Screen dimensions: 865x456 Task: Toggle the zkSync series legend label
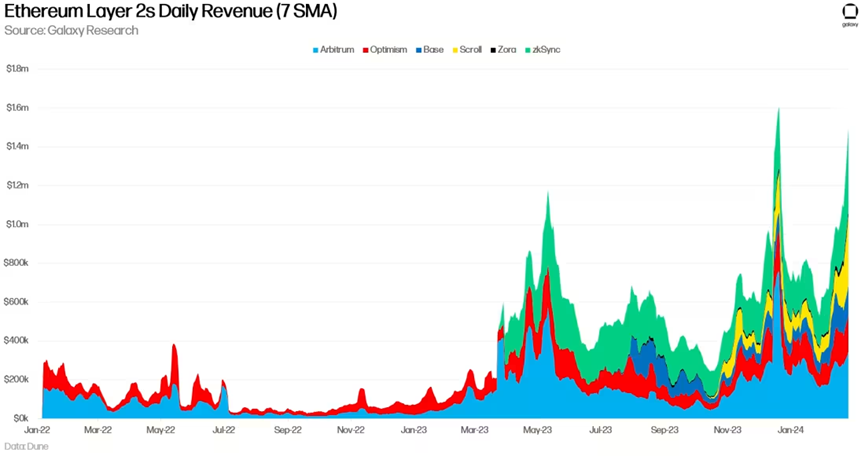pos(546,49)
